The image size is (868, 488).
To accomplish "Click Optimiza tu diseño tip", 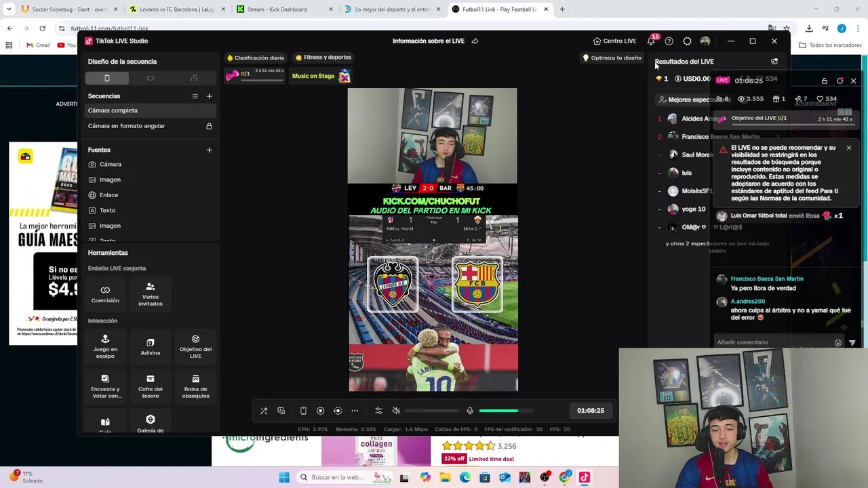I will [612, 58].
